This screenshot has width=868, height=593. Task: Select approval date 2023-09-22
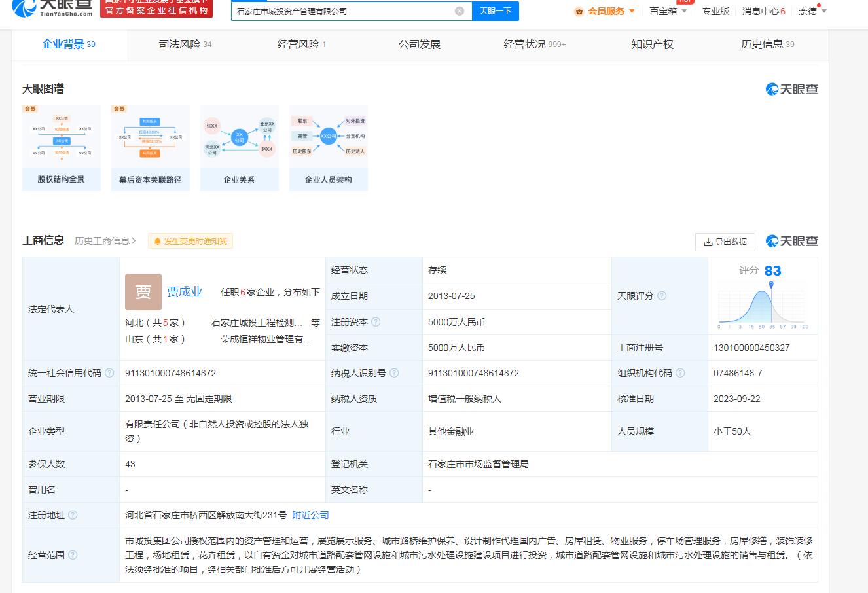[737, 399]
